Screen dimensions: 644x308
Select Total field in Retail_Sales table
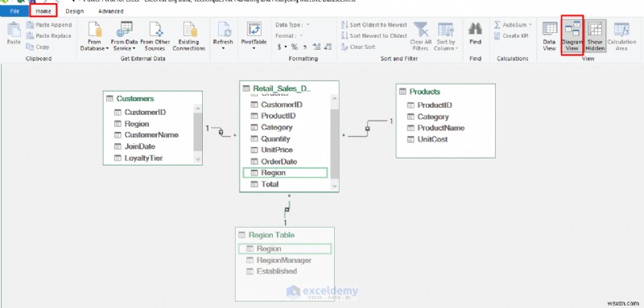pyautogui.click(x=270, y=184)
